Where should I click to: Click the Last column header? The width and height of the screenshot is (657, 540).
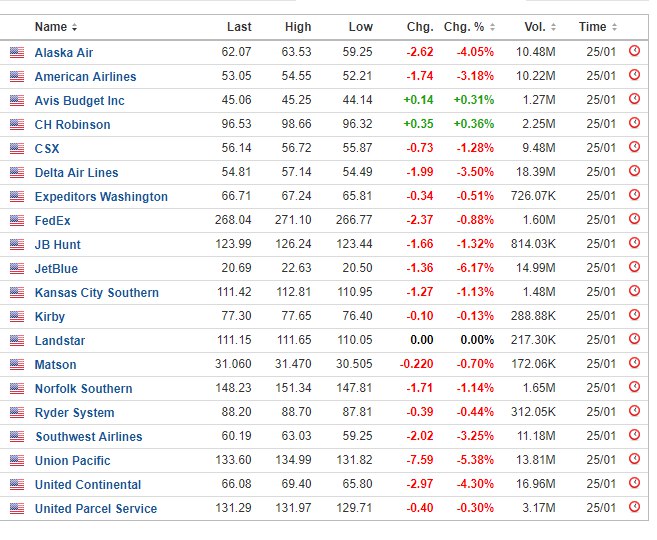point(239,27)
